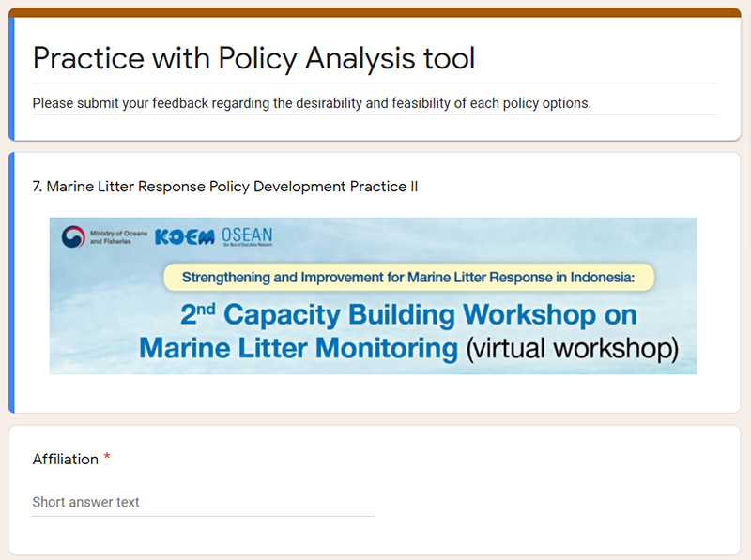Screen dimensions: 751x560
Task: Click the form description about feedback
Action: tap(312, 103)
